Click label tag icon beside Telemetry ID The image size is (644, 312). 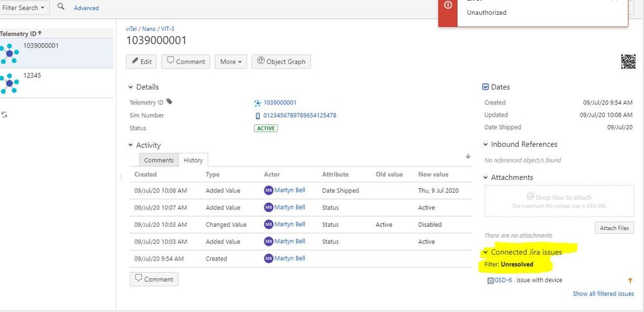point(169,102)
